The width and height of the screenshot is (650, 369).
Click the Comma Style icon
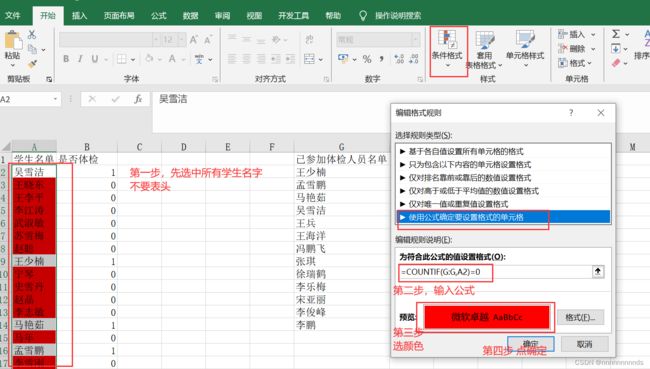pos(381,59)
